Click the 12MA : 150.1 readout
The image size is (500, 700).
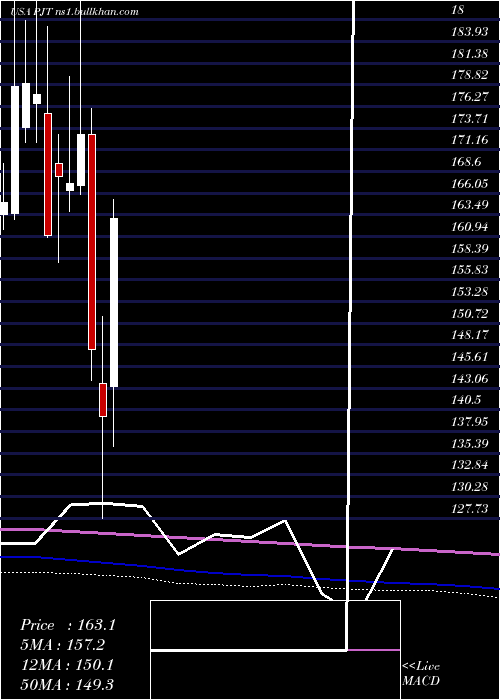67,665
